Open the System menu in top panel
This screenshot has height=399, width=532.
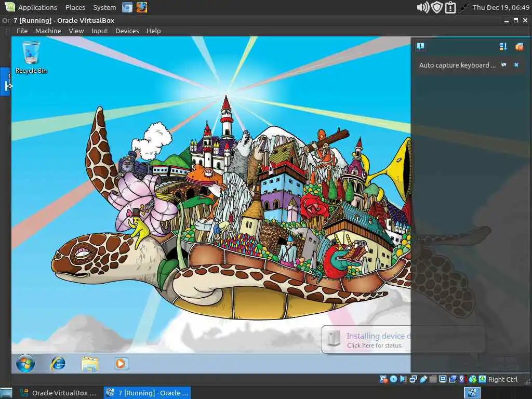point(104,7)
